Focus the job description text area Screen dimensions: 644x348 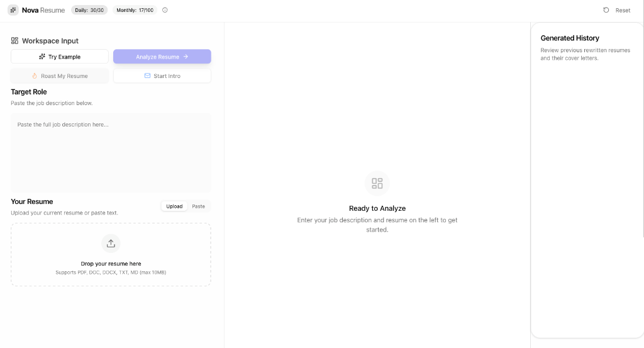(111, 153)
